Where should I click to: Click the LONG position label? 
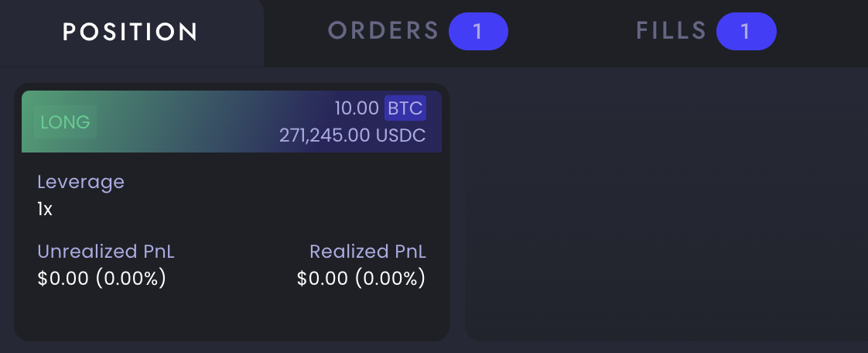(65, 122)
